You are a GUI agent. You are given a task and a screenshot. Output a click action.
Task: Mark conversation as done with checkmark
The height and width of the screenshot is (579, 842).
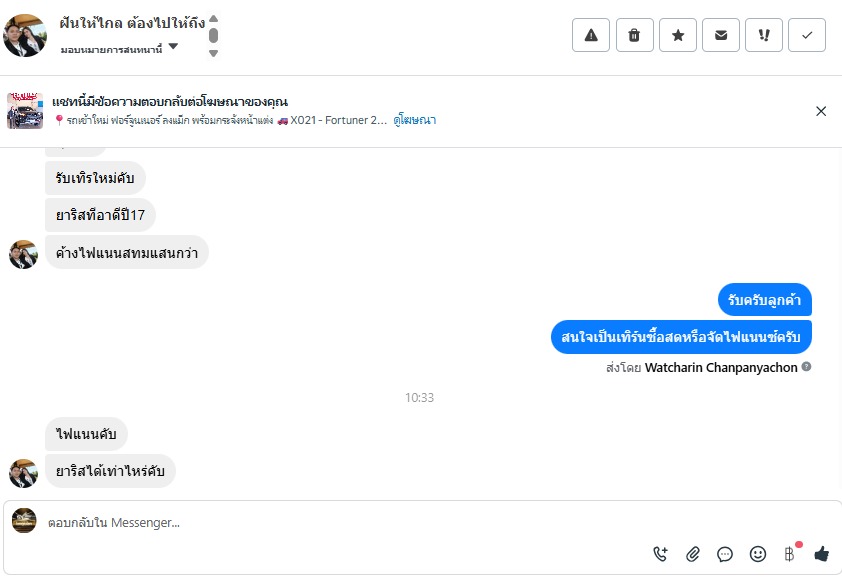click(x=807, y=35)
